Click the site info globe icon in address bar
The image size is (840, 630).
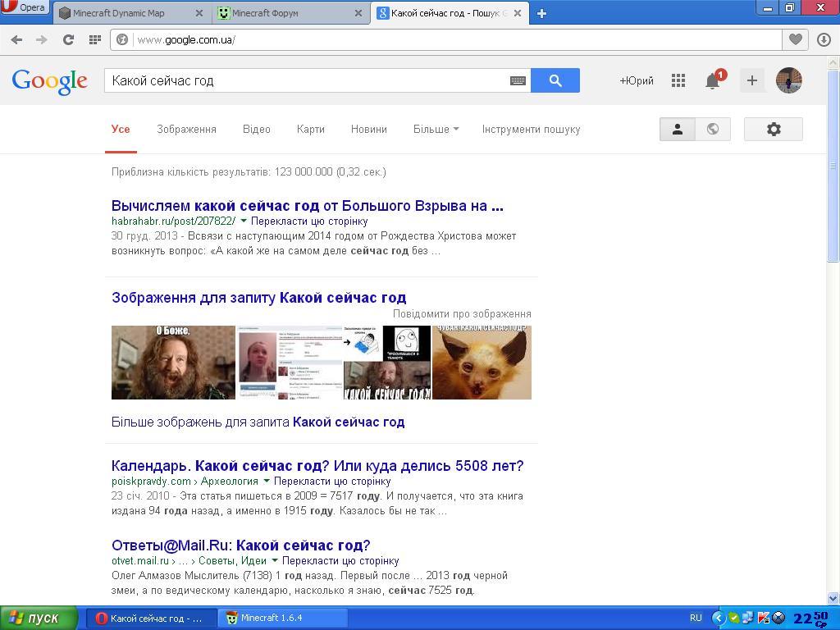123,39
